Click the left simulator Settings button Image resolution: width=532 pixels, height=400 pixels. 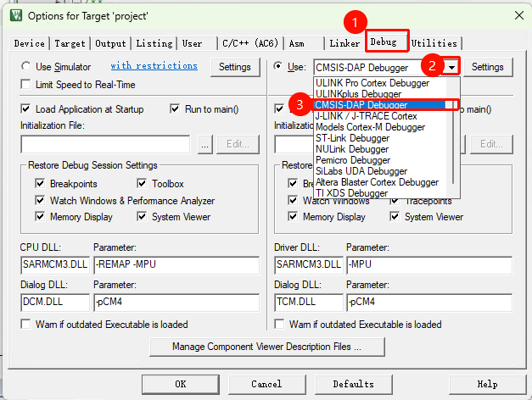235,67
